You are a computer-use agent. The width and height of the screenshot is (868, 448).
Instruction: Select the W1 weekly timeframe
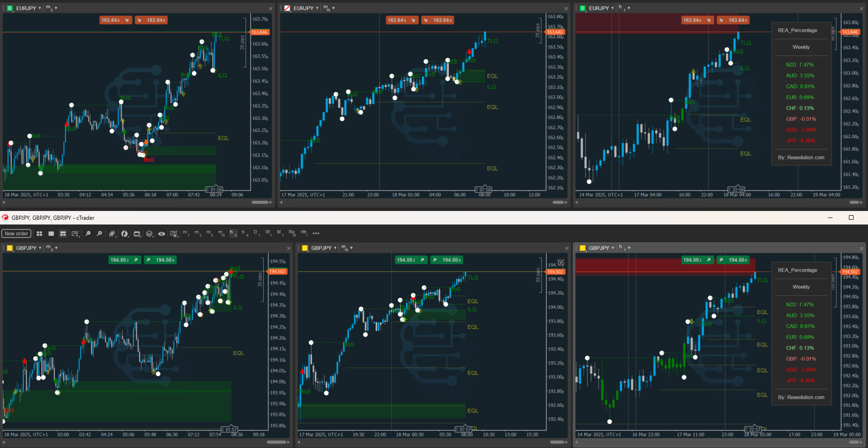[x=268, y=233]
